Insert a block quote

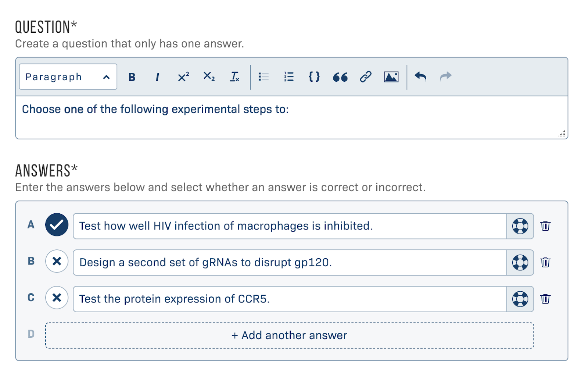[x=340, y=77]
